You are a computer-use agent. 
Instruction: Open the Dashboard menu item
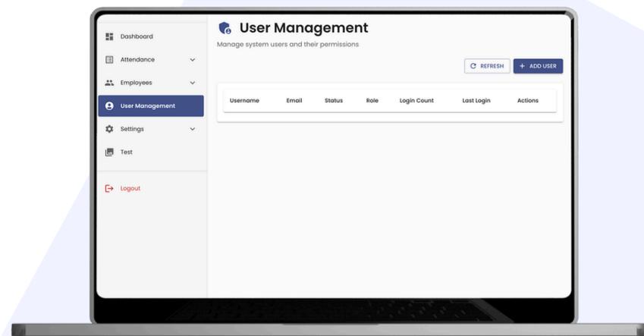(x=151, y=36)
